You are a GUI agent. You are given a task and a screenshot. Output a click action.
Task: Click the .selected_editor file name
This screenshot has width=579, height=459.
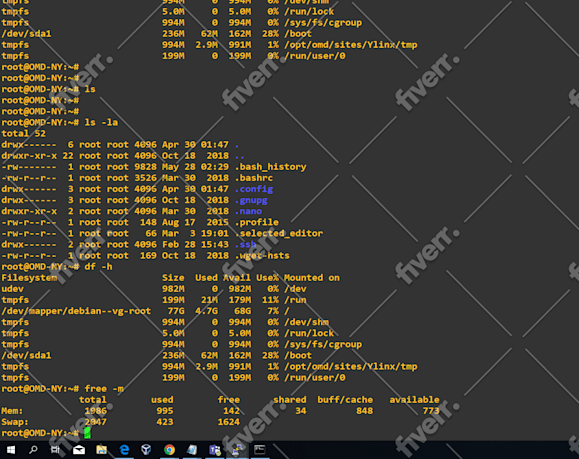[279, 233]
